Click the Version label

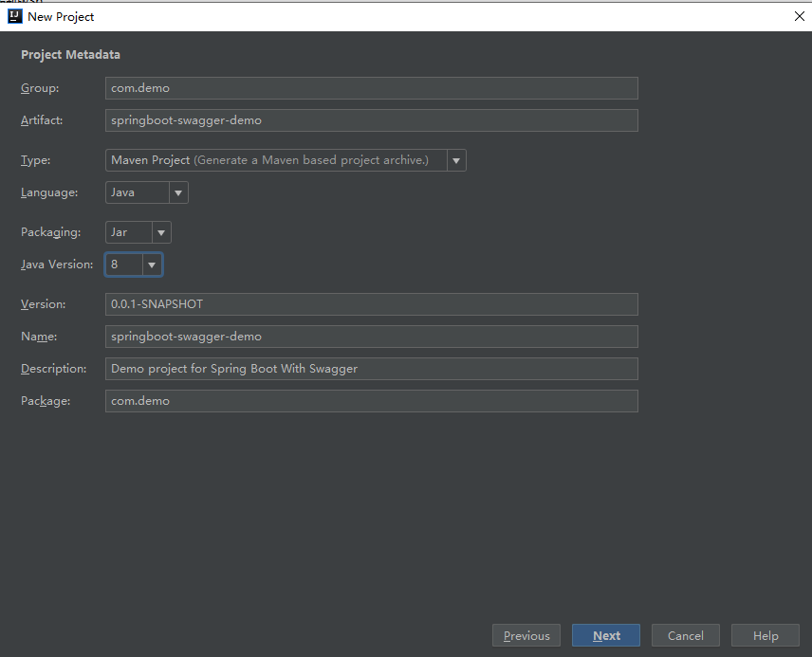(x=43, y=304)
